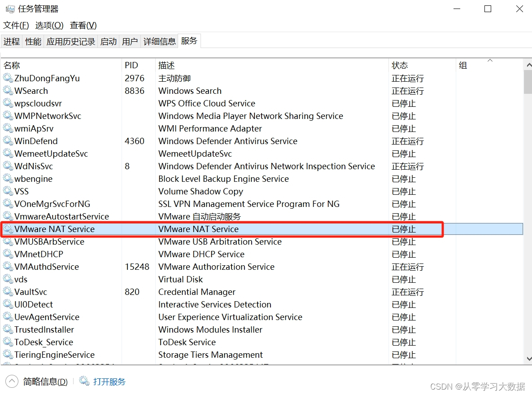Viewport: 532px width, 395px height.
Task: Click 'Storage Tiers Management' description
Action: (x=210, y=355)
